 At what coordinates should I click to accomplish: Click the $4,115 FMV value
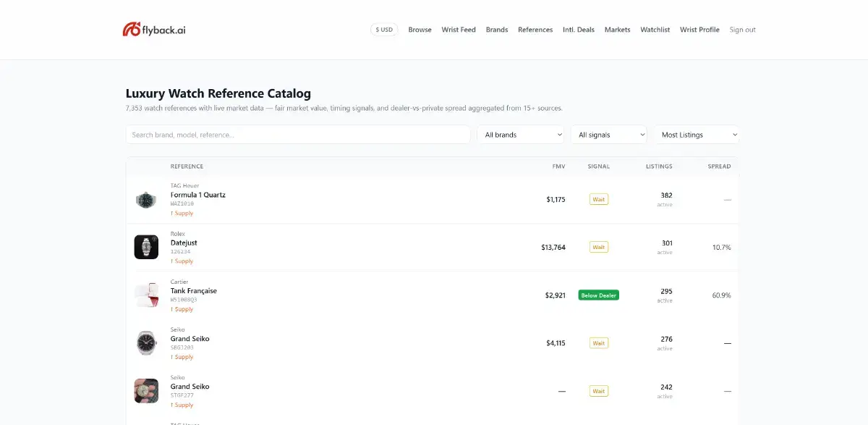click(556, 343)
